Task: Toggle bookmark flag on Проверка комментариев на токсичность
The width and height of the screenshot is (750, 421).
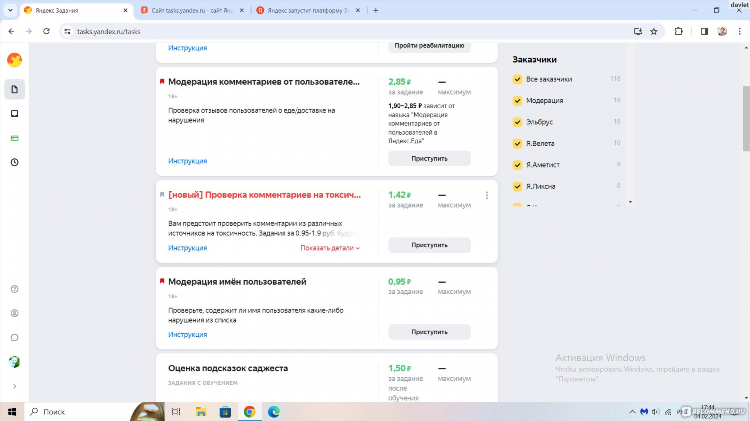Action: pos(162,195)
